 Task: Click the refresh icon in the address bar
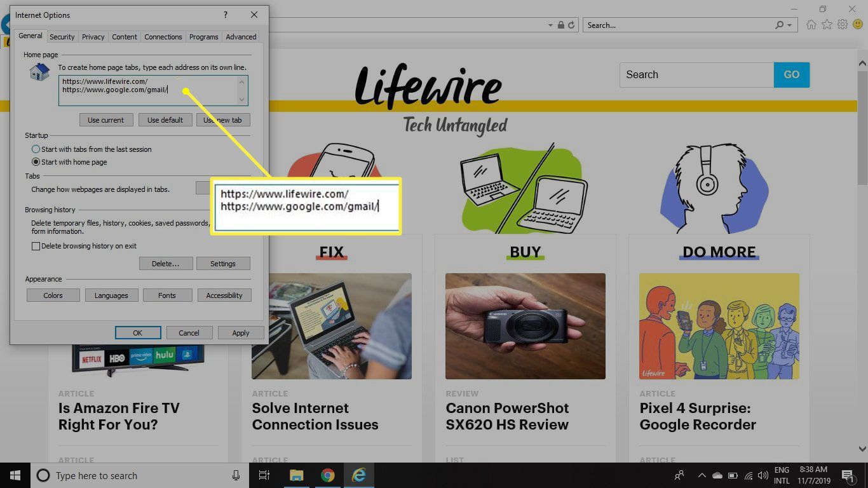tap(571, 25)
